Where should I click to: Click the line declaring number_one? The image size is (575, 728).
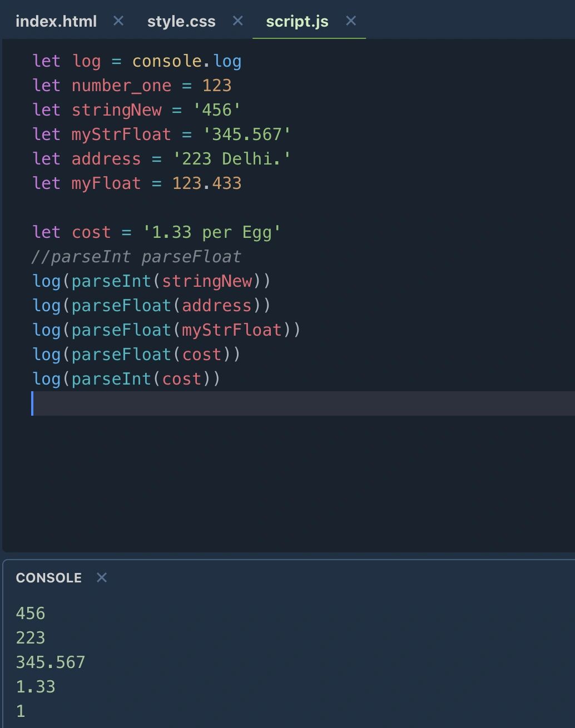[x=131, y=86]
